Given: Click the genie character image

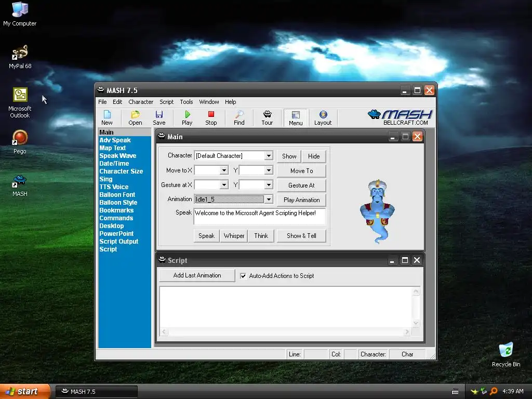Looking at the screenshot, I should coord(377,211).
